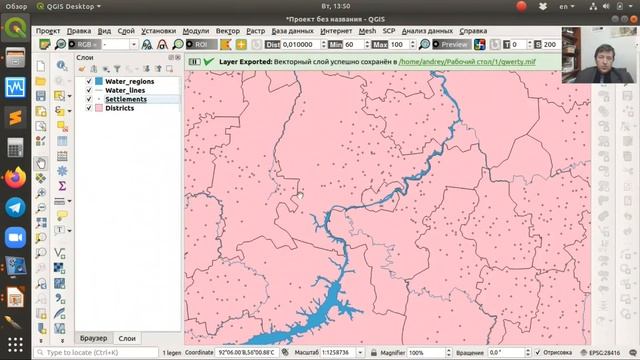
Task: Click the SCP yellow plus ROI pointer icon
Action: 241,44
